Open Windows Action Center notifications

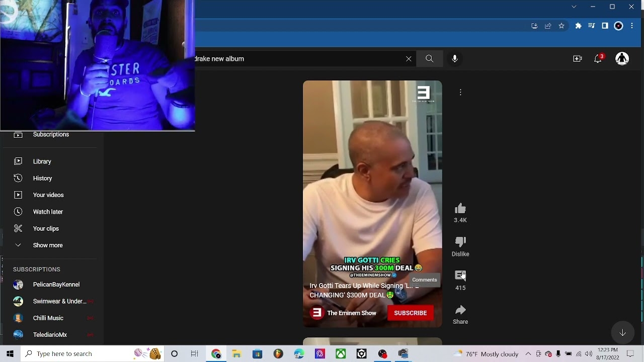630,354
